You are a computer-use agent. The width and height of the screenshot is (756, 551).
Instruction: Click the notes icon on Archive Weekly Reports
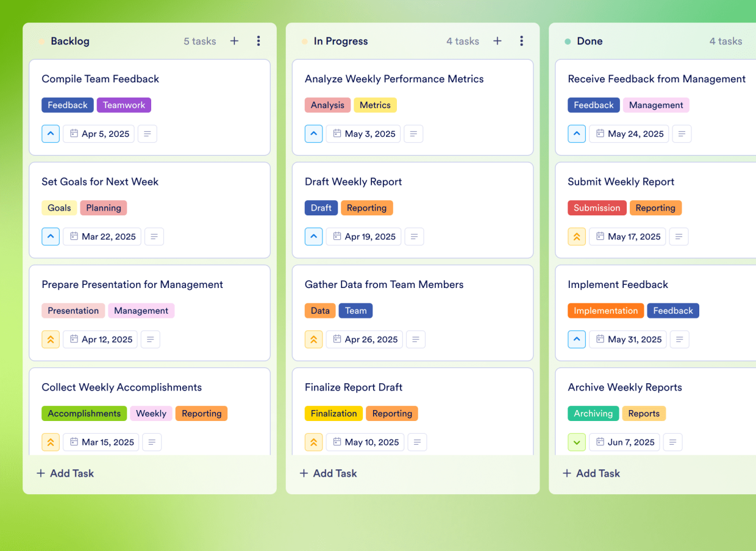pos(672,442)
